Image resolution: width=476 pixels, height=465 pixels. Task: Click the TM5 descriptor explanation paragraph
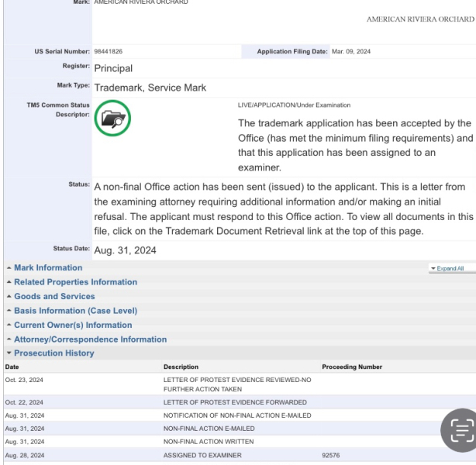tap(355, 146)
